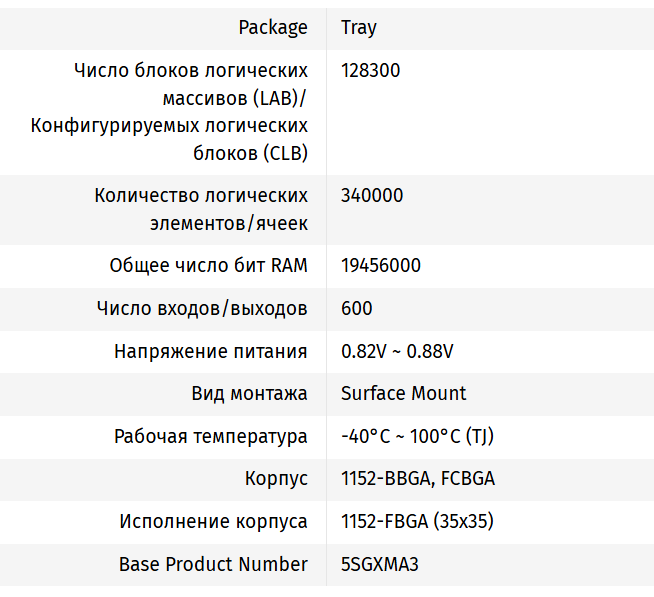
Task: Click the Количество логических элементов/ячеек label
Action: point(201,209)
